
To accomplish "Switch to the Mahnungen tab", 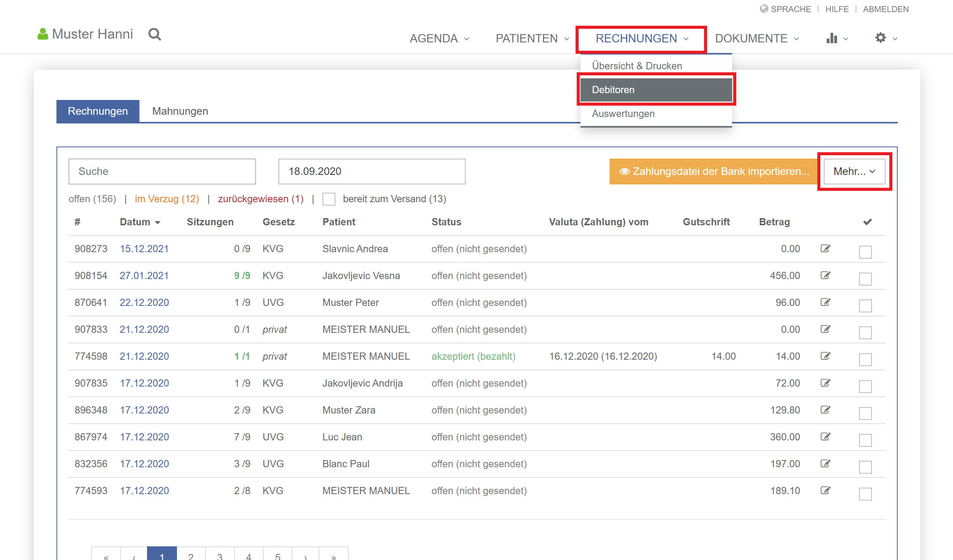I will pos(180,111).
